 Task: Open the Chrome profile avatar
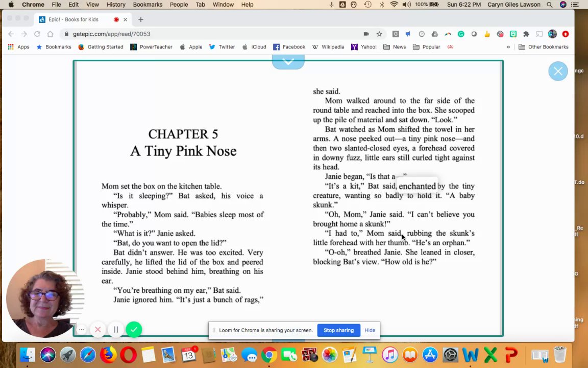(552, 34)
